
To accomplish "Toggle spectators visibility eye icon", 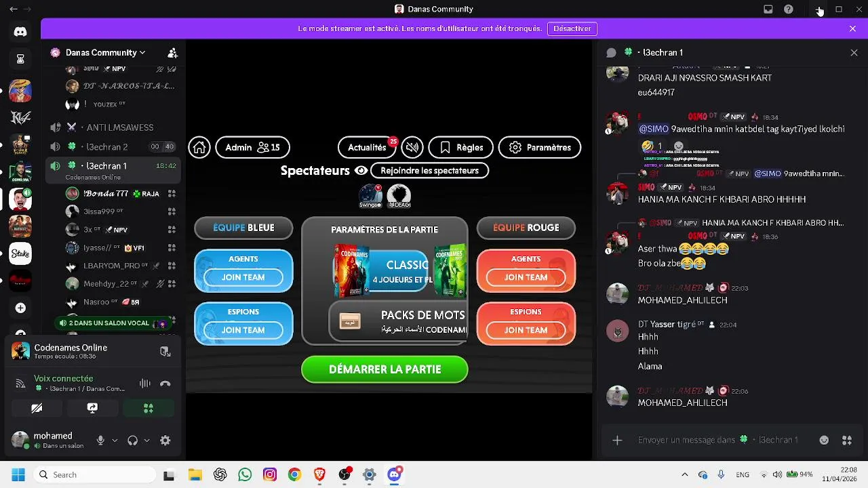I will coord(361,171).
